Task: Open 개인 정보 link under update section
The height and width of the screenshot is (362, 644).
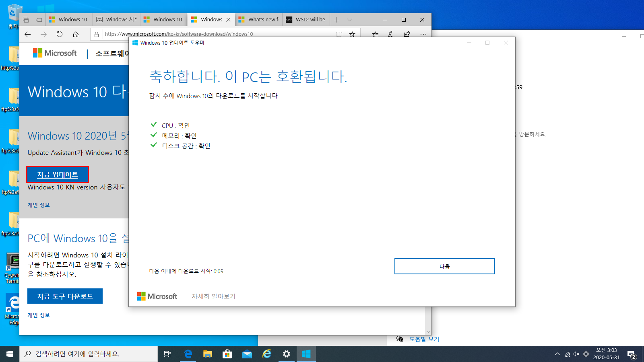Action: (39, 205)
